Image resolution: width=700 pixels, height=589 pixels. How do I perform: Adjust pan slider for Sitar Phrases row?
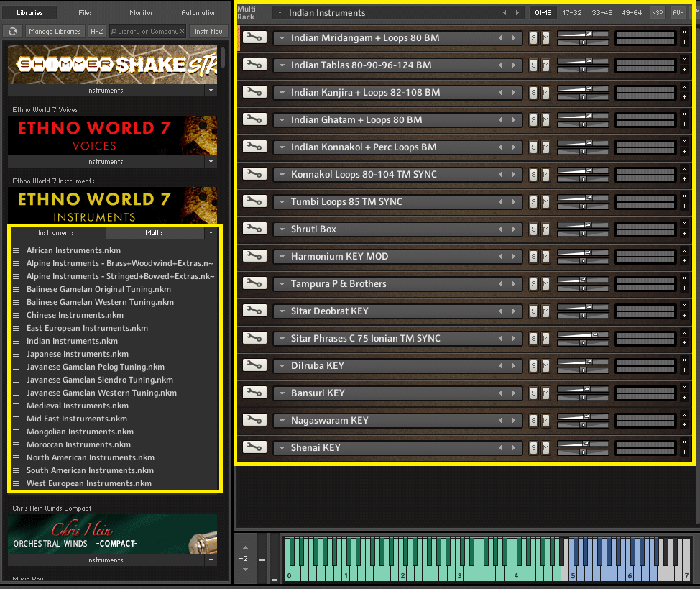(x=583, y=343)
